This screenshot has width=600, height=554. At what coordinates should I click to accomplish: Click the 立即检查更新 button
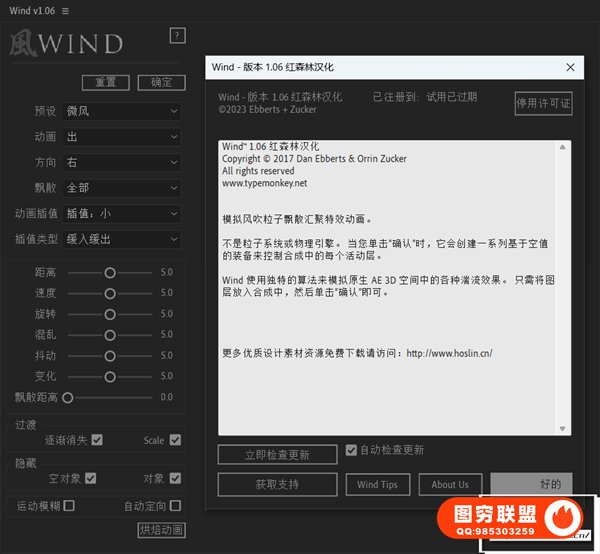pyautogui.click(x=277, y=455)
